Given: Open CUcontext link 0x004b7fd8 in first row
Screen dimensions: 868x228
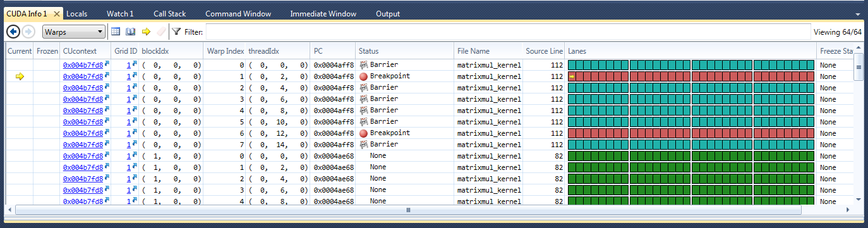Looking at the screenshot, I should point(83,65).
